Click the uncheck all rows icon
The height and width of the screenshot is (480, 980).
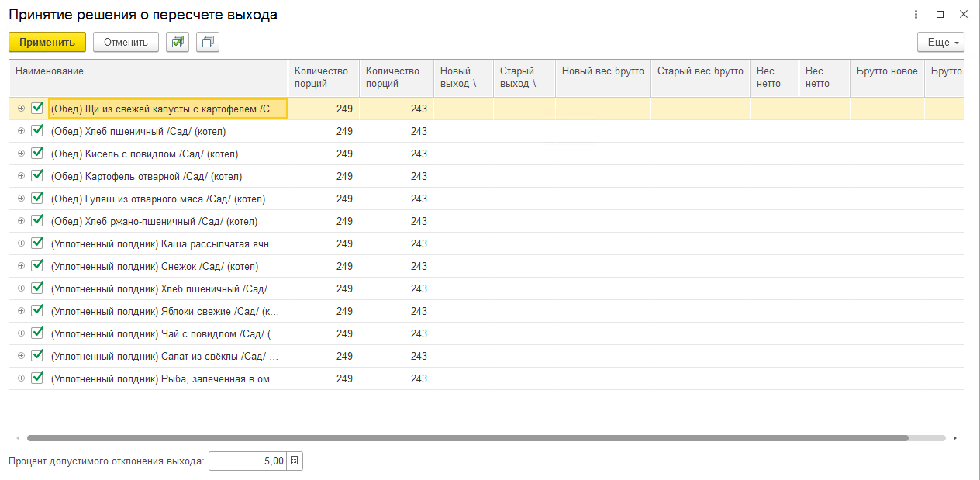click(x=208, y=43)
